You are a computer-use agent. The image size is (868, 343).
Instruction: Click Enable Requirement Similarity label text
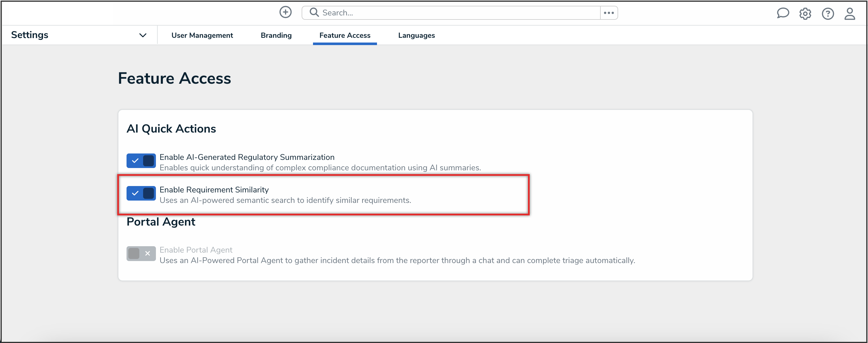click(214, 190)
